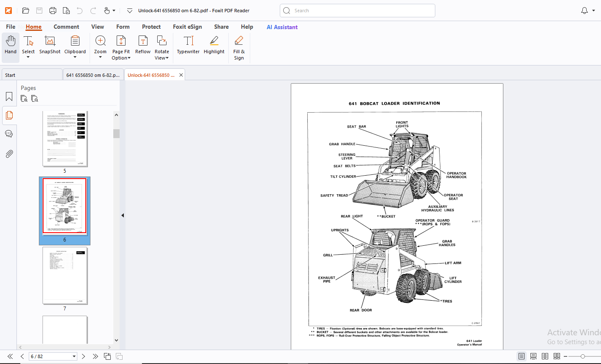Viewport: 601px width, 364px height.
Task: Toggle the Pages thumbnail panel icon
Action: [x=9, y=115]
